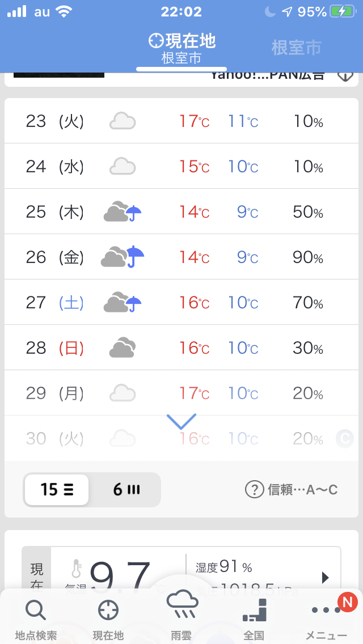The image size is (363, 644).
Task: Tap the battery indicator in status bar
Action: pyautogui.click(x=343, y=11)
